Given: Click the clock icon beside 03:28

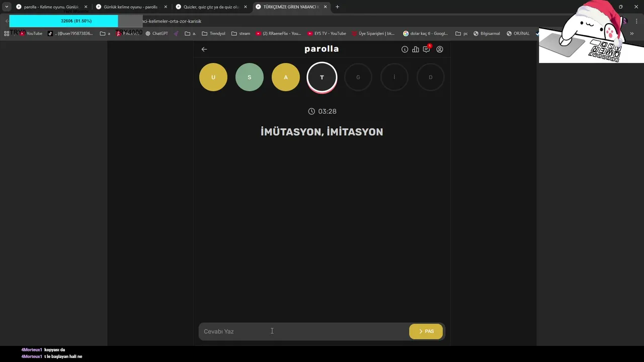Looking at the screenshot, I should click(311, 111).
